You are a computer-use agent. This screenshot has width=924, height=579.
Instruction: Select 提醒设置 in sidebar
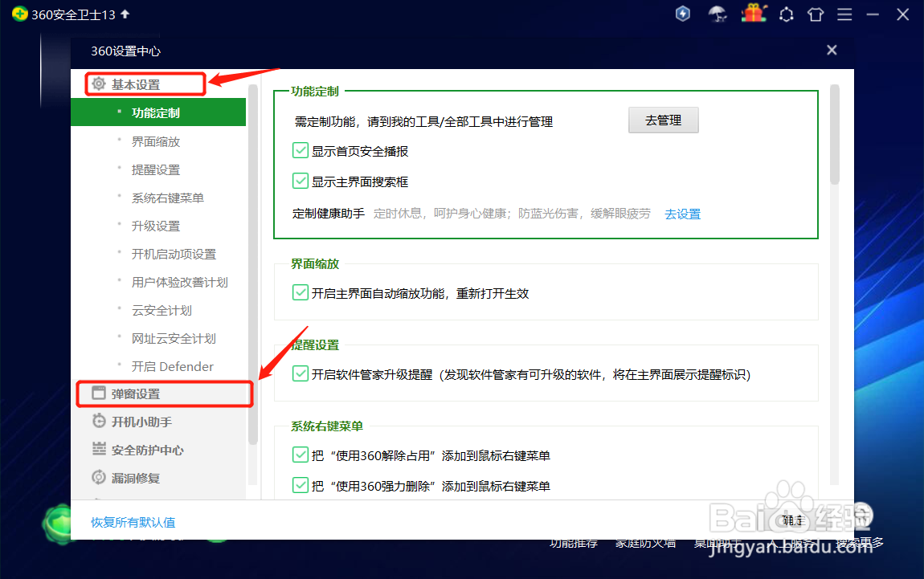coord(156,169)
